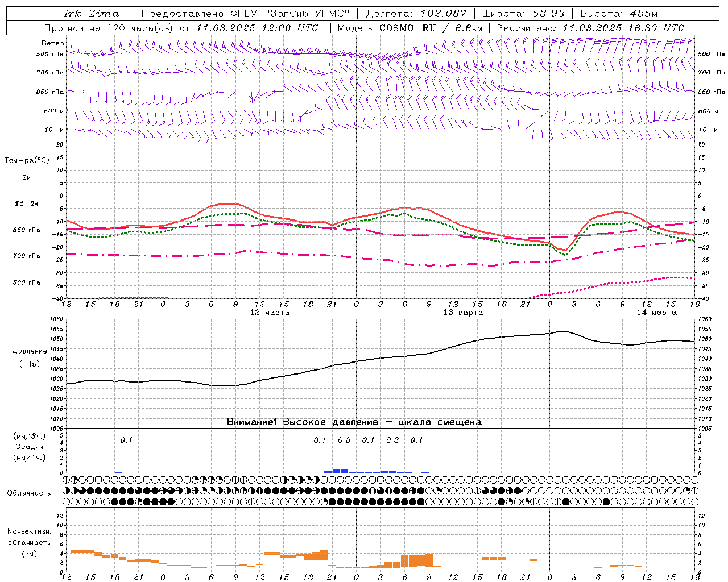Viewport: 728px width, 582px height.
Task: Click the warning Внимание! Высокое давление — шкала смещена
Action: point(354,422)
